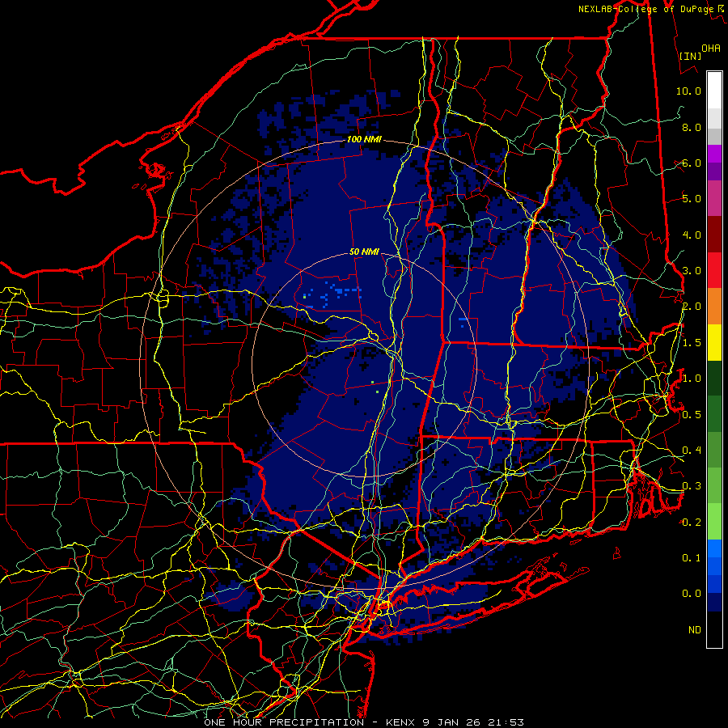Click the 0.4 legend value
The width and height of the screenshot is (728, 728).
pos(692,450)
